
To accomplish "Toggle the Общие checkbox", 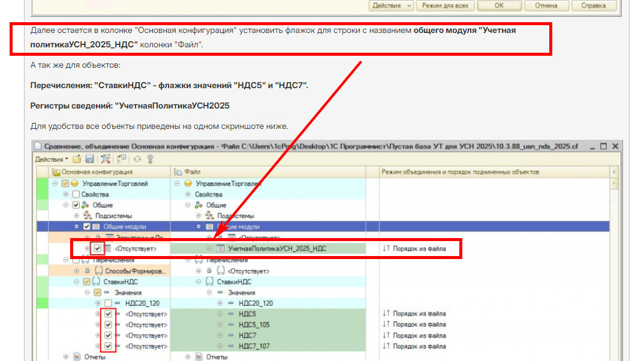I will (76, 205).
